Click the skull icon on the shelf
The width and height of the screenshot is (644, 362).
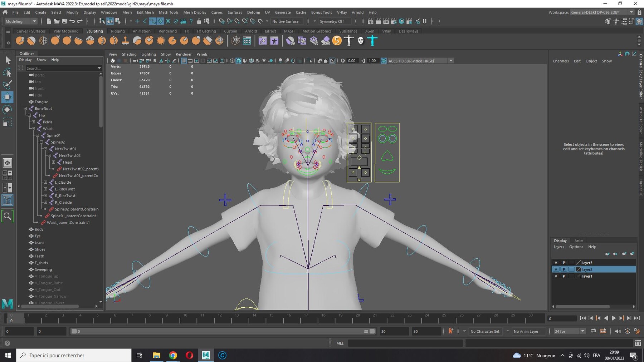coord(361,41)
